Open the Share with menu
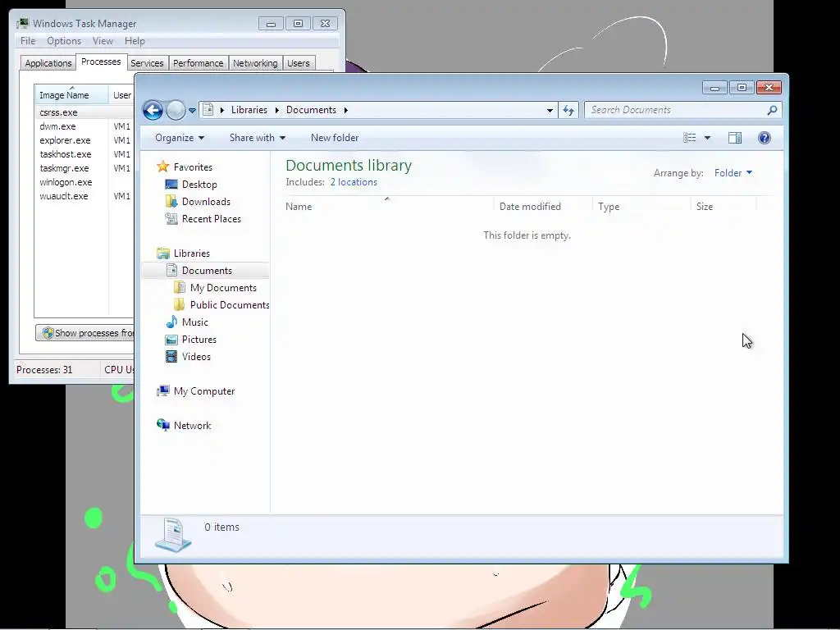 257,138
